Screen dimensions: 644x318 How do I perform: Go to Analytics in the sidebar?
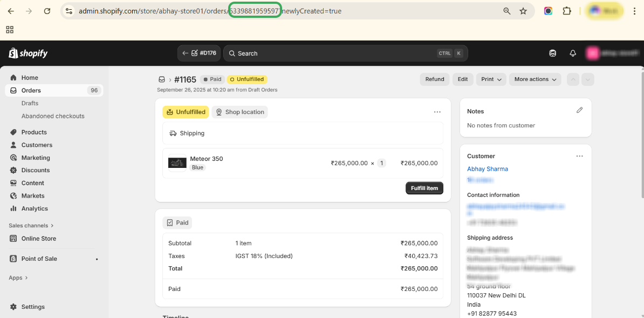(35, 208)
